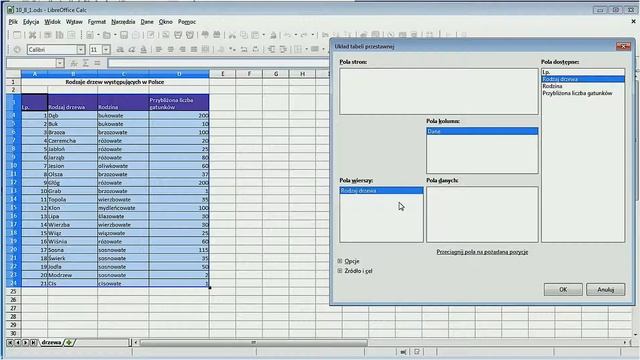
Task: Click the Anuluj button
Action: pos(605,289)
